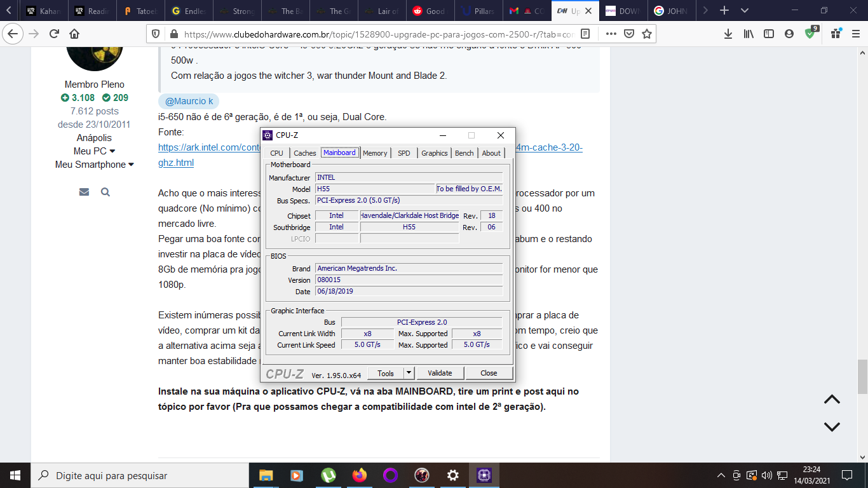868x488 pixels.
Task: Click the 3.108 reputation count
Action: coord(78,98)
